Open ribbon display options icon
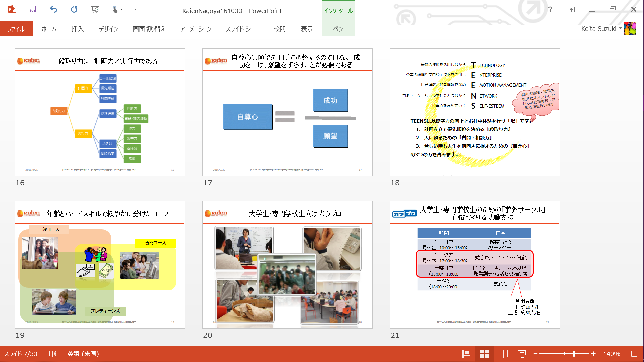Screen dimensions: 644x362 [x=571, y=9]
